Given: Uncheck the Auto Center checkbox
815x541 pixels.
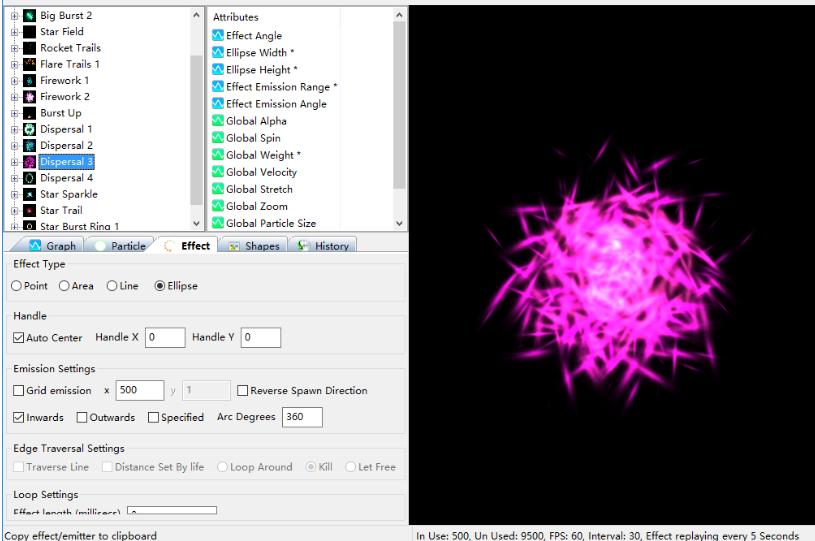Looking at the screenshot, I should [x=18, y=338].
